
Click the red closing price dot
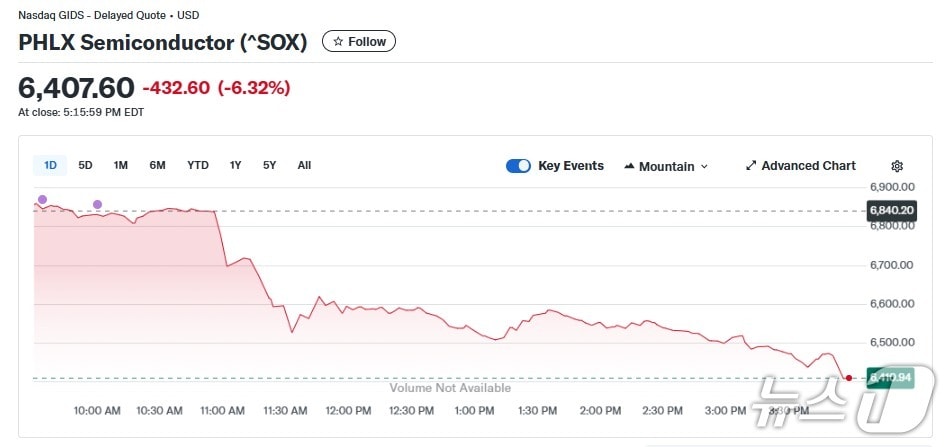pyautogui.click(x=849, y=378)
